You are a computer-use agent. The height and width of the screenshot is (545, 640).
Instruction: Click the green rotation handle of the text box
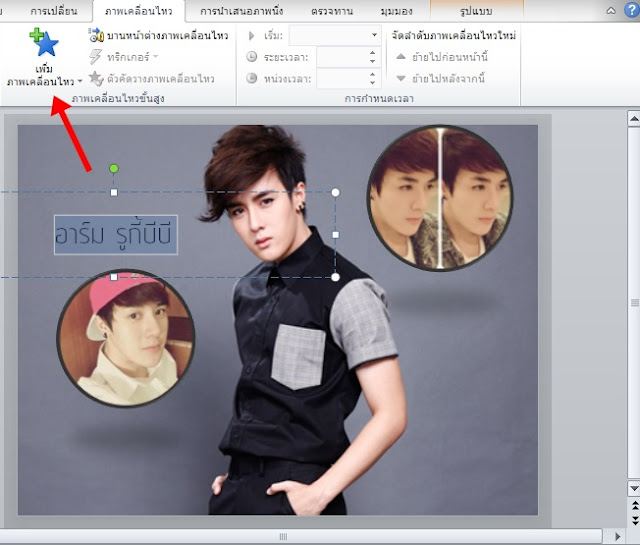pos(114,169)
